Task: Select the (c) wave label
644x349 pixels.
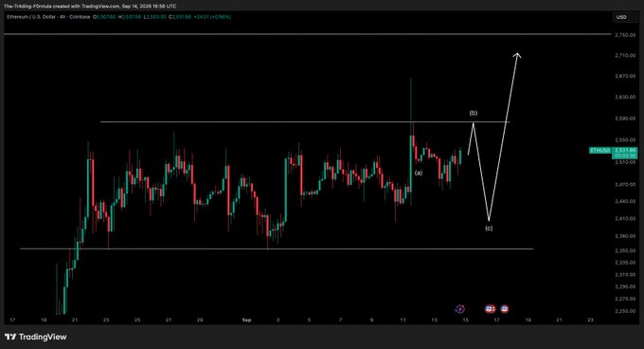Action: click(489, 229)
